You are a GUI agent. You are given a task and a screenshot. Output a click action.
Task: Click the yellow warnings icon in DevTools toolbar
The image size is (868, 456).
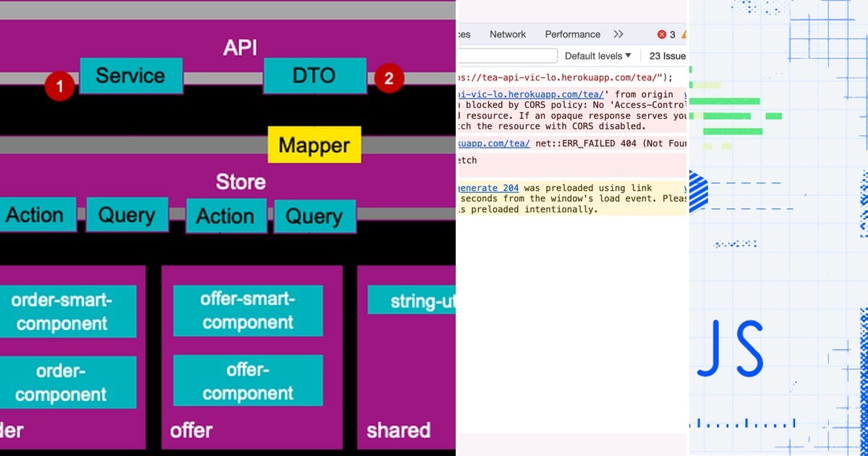click(684, 34)
